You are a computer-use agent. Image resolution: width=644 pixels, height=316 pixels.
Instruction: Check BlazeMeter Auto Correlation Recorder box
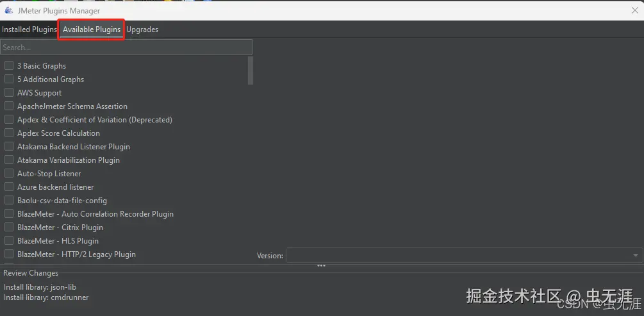[x=9, y=213]
